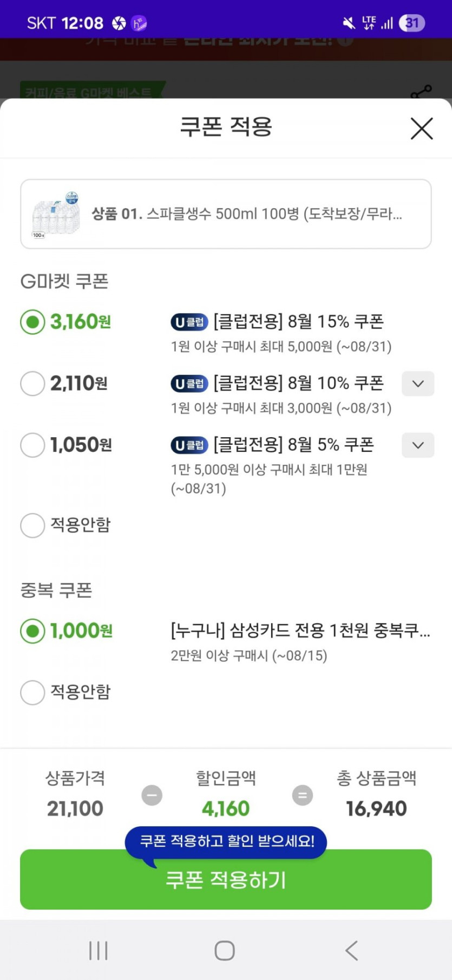452x980 pixels.
Task: Tap the 스파클생수 product thumbnail image
Action: [56, 215]
